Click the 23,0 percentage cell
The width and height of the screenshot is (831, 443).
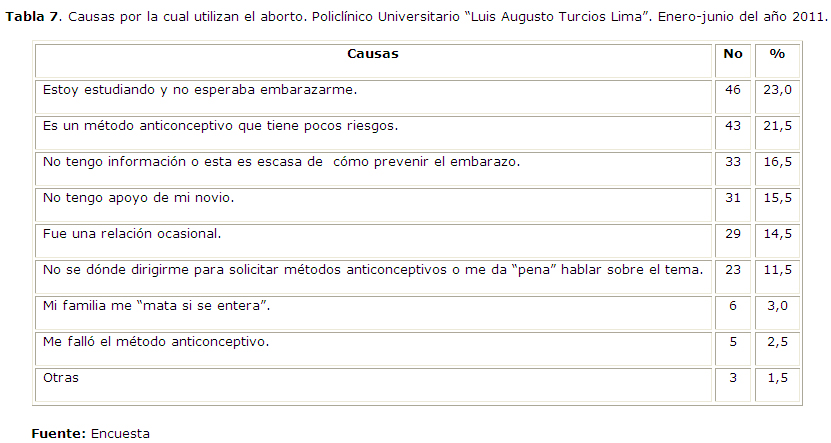(x=777, y=90)
